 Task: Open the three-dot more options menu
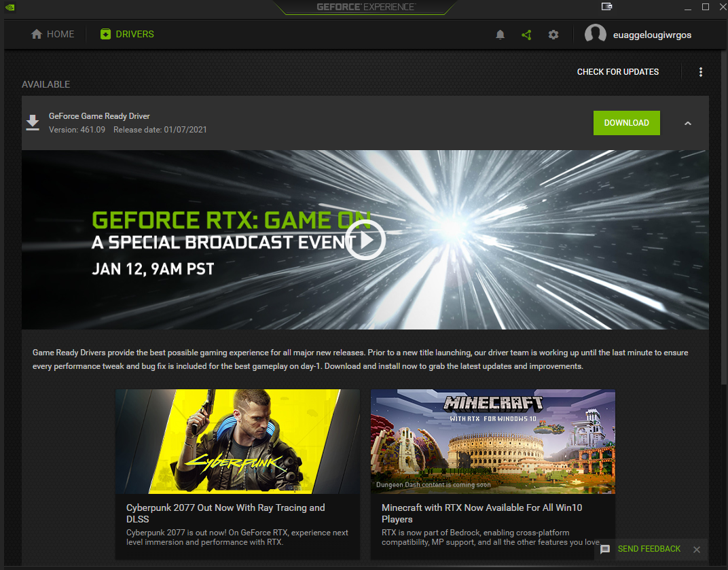point(701,72)
